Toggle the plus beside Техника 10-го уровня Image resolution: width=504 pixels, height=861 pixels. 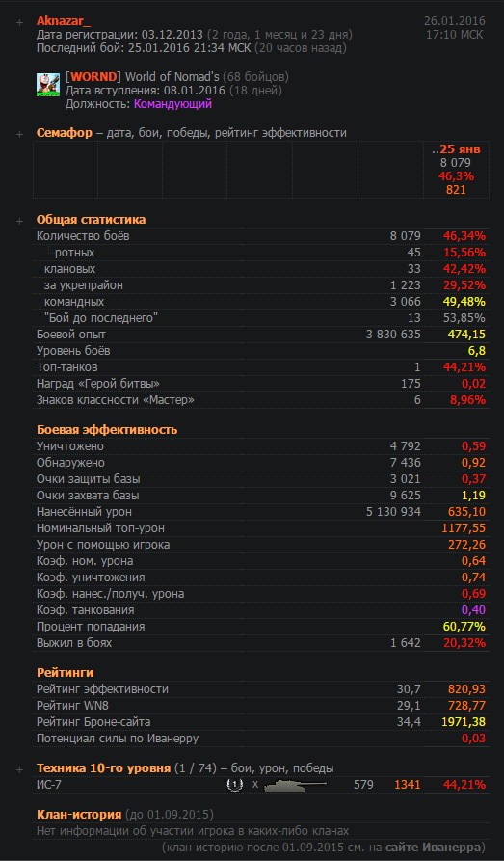[20, 769]
